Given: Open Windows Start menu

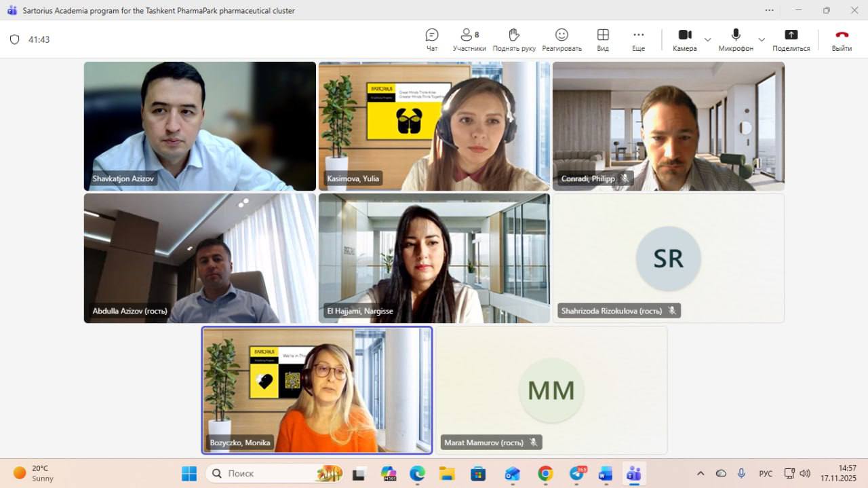Looking at the screenshot, I should click(x=189, y=473).
